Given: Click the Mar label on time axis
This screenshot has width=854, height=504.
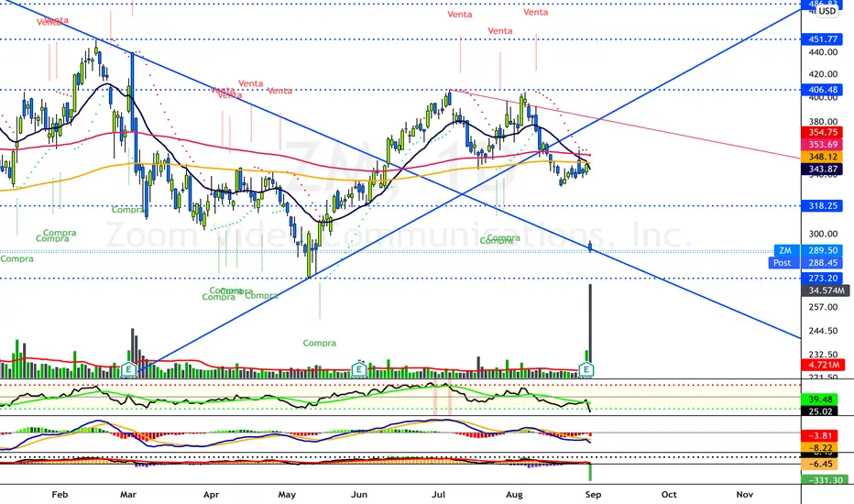Looking at the screenshot, I should pyautogui.click(x=128, y=495).
